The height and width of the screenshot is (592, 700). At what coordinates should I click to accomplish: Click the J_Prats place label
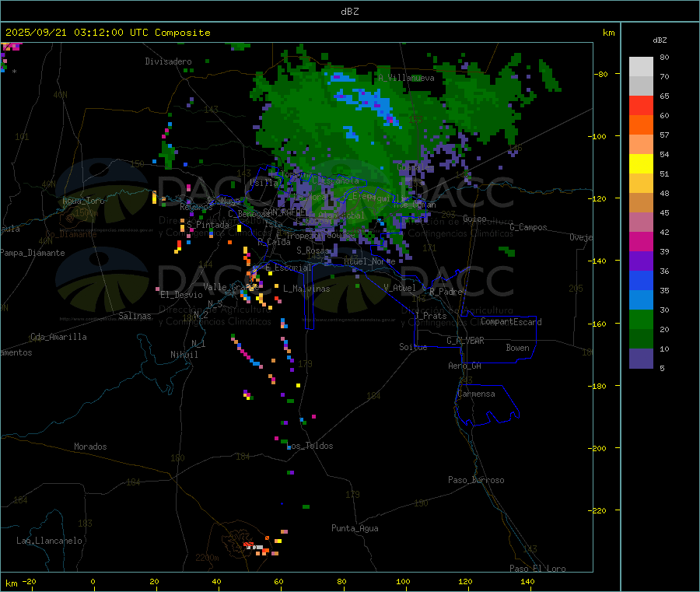(431, 316)
